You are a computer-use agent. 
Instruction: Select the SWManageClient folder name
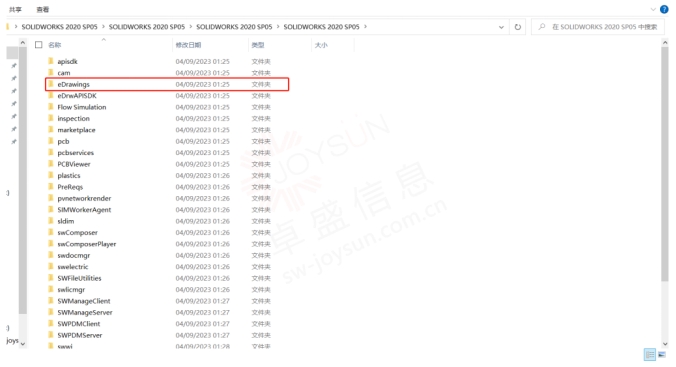[84, 301]
